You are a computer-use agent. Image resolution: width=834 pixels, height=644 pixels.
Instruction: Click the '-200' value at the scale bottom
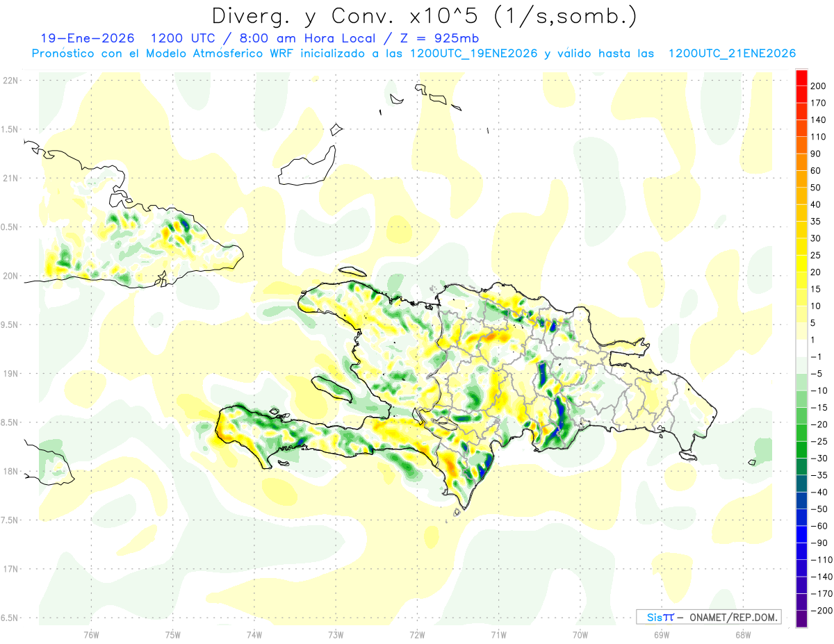pyautogui.click(x=821, y=611)
